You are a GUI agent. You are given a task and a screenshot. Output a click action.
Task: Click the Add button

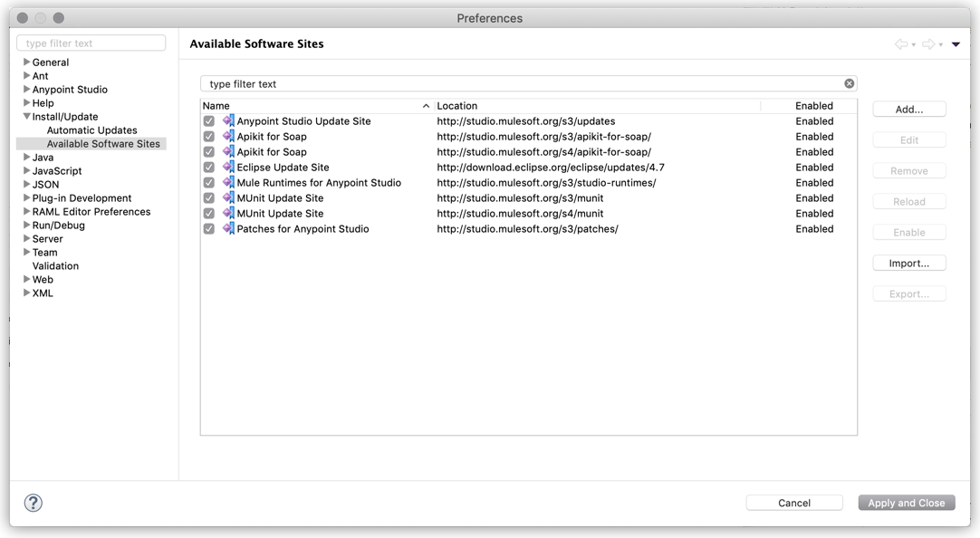click(908, 109)
